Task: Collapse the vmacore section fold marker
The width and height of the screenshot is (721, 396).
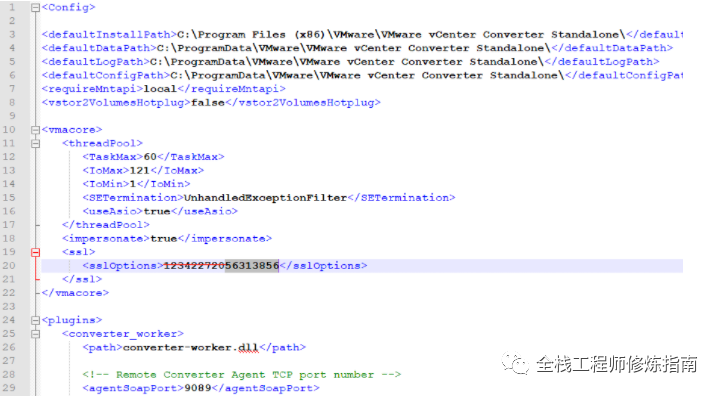Action: 35,130
